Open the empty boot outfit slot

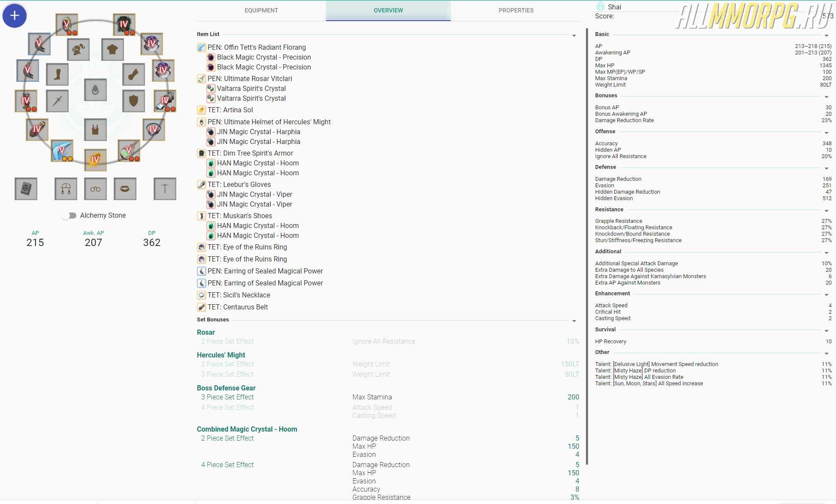57,75
